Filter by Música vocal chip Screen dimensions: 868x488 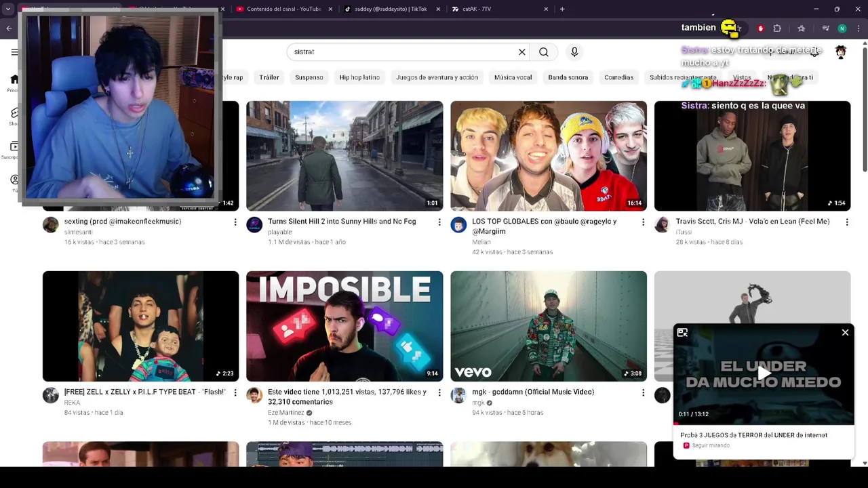513,77
